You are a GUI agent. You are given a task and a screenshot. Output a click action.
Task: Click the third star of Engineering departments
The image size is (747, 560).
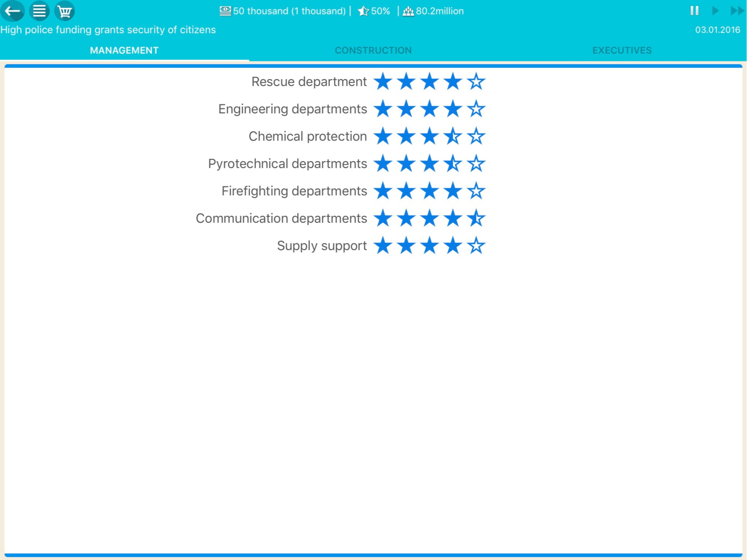pos(430,109)
